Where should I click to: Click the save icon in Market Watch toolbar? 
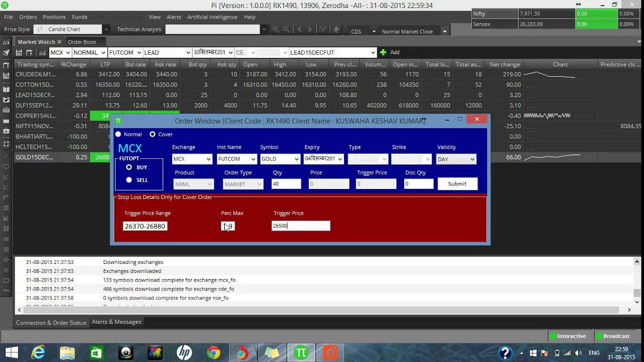coord(19,52)
